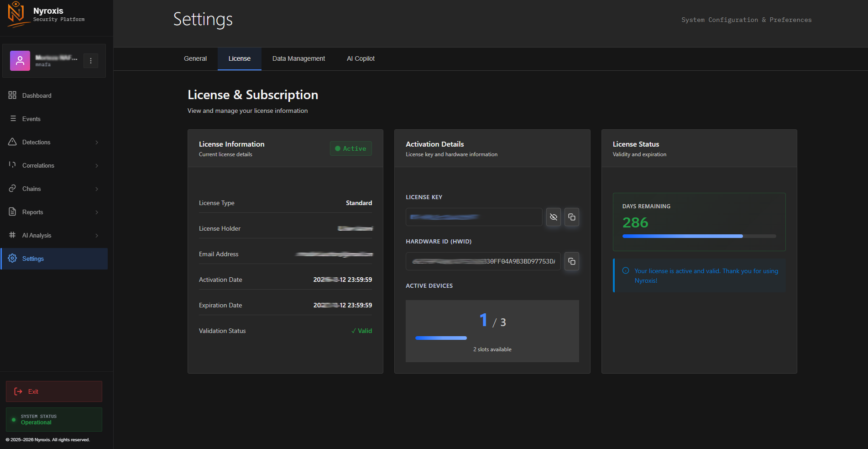Copy the license key to clipboard
Screen dimensions: 868x449
click(x=572, y=217)
